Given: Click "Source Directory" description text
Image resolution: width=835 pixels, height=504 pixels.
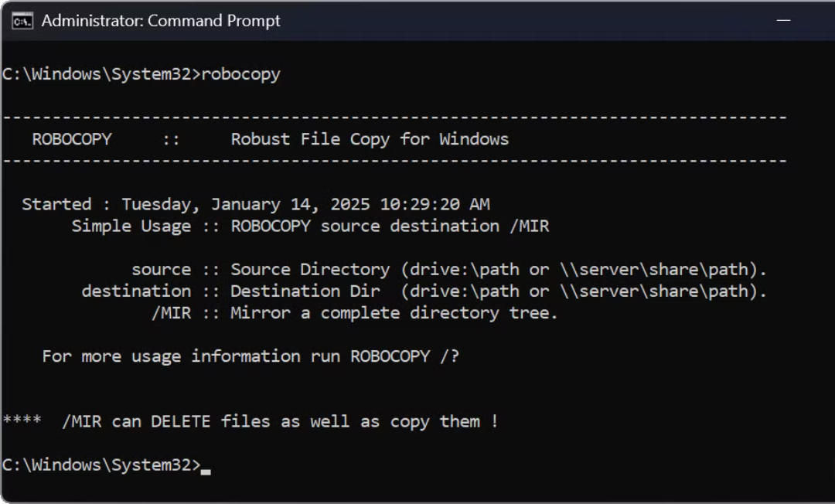Looking at the screenshot, I should click(310, 269).
